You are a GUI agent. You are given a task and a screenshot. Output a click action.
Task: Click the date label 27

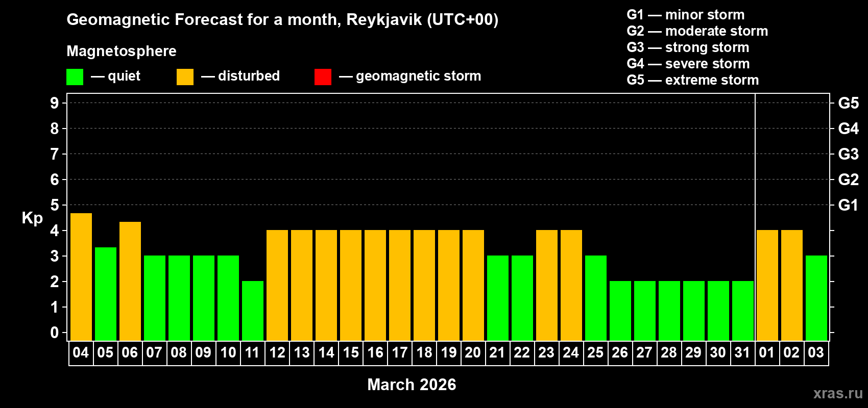[x=644, y=353]
